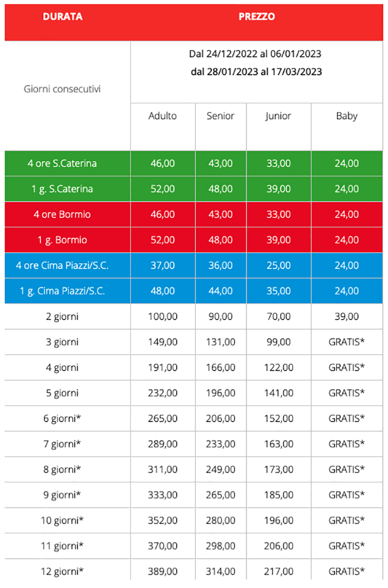The height and width of the screenshot is (588, 388).
Task: Click the DURATA column header
Action: point(62,17)
